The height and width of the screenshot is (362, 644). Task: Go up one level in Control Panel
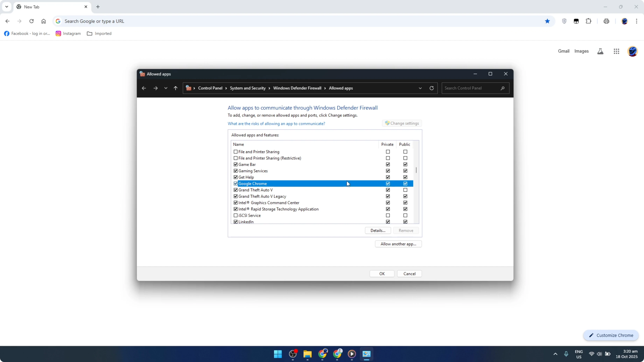point(176,88)
